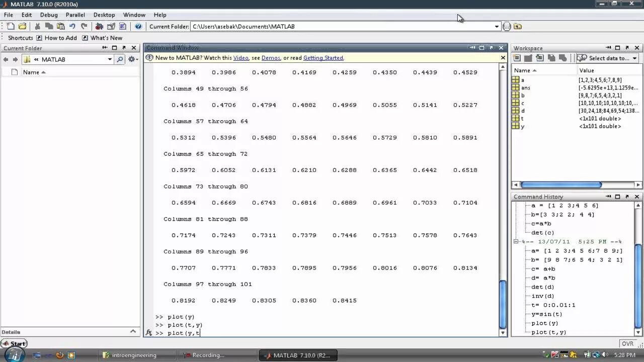644x362 pixels.
Task: Undock the Workspace panel
Action: 627,48
